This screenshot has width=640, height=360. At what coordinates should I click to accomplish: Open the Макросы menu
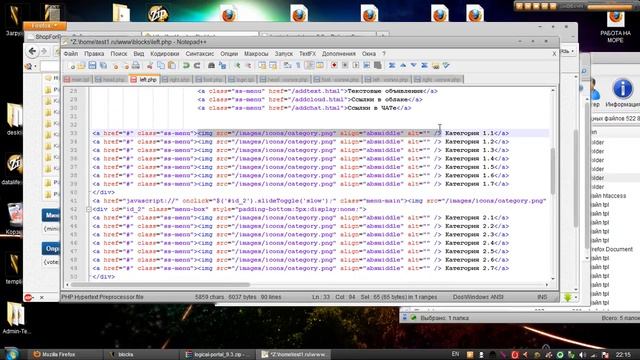point(256,54)
